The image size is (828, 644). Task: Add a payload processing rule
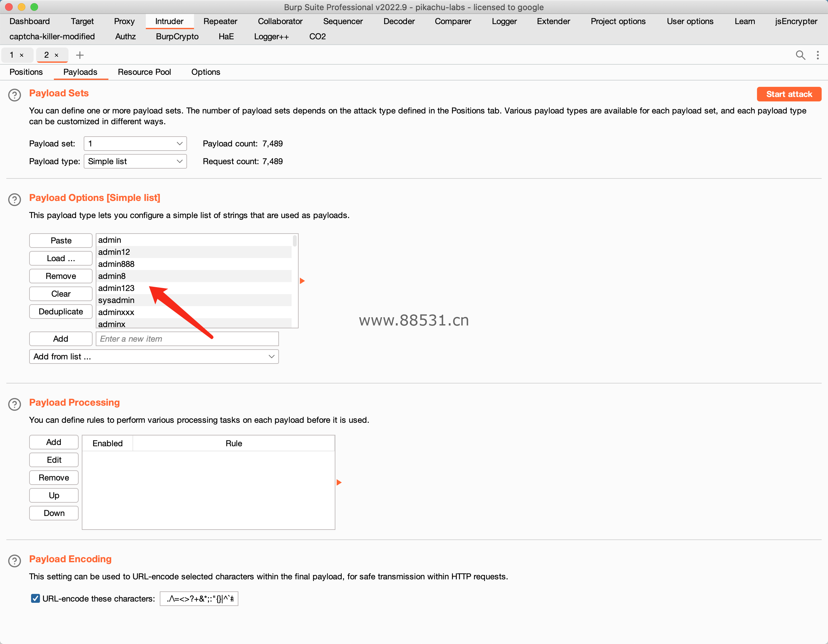[54, 442]
